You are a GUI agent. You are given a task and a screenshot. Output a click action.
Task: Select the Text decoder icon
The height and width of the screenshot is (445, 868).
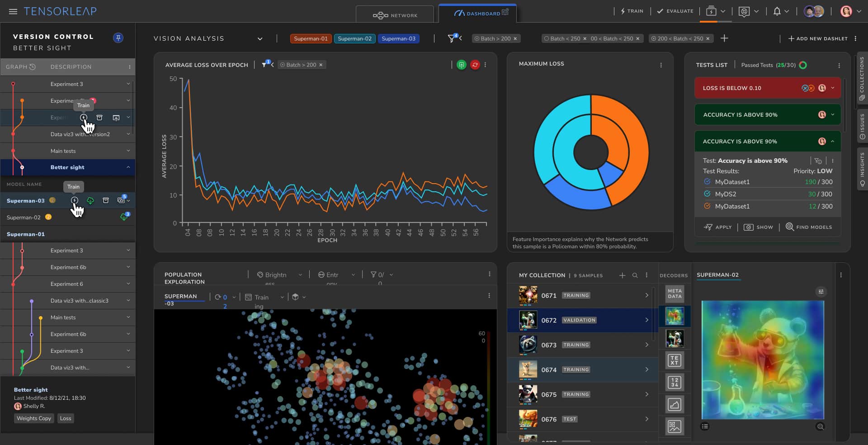tap(675, 360)
